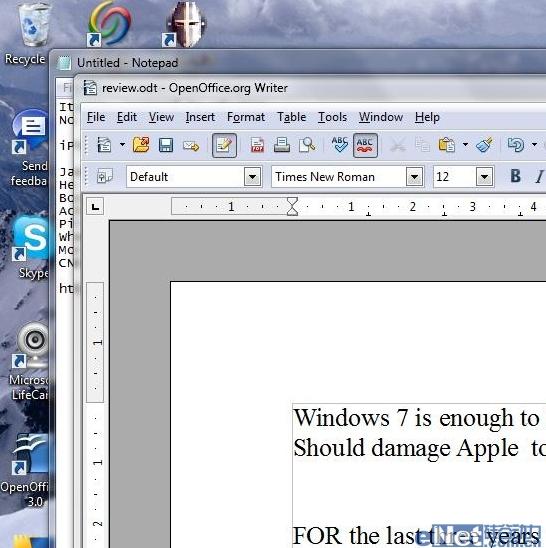Open the paragraph style dropdown arrow

252,177
